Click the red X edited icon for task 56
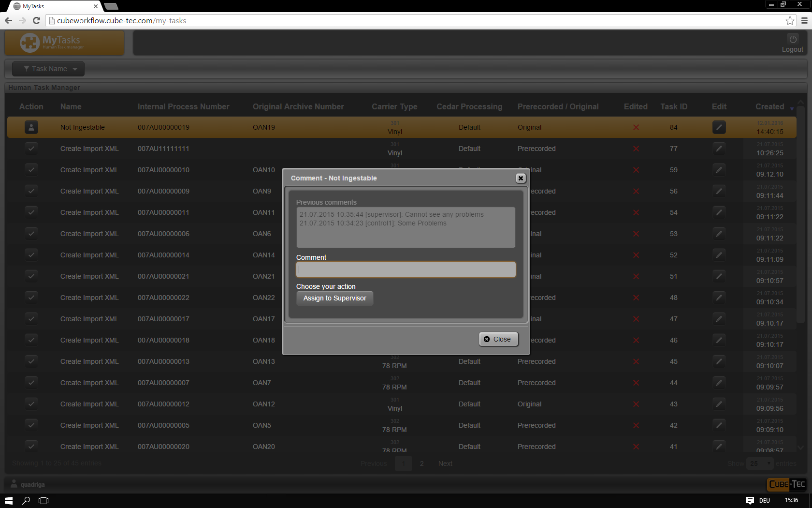This screenshot has height=508, width=812. 636,191
